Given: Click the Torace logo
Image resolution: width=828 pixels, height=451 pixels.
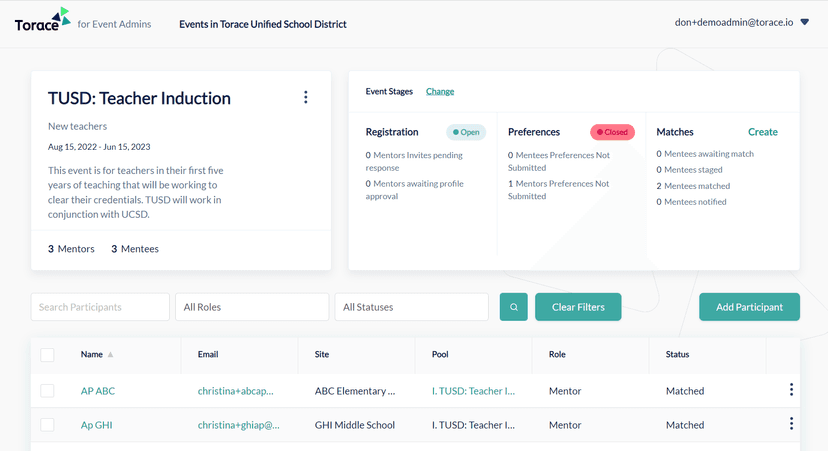Looking at the screenshot, I should click(x=42, y=20).
